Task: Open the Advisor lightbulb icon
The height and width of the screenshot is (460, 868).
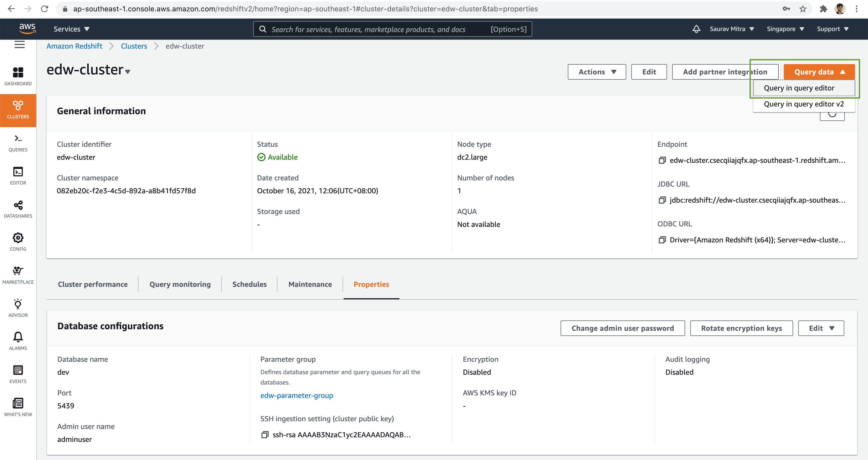Action: pos(18,308)
